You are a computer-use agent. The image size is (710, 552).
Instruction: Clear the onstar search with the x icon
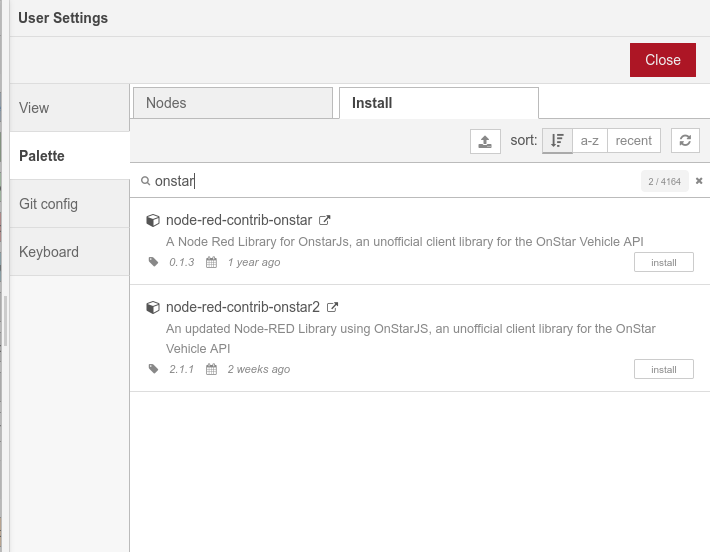[699, 181]
